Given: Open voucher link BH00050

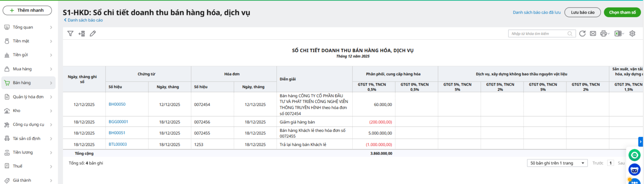Looking at the screenshot, I should point(117,104).
